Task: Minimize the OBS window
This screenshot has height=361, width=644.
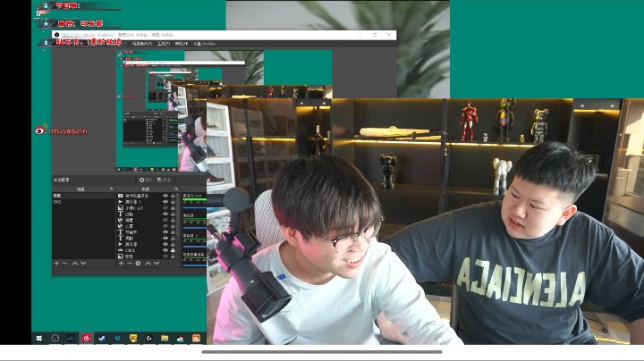Action: pyautogui.click(x=360, y=35)
